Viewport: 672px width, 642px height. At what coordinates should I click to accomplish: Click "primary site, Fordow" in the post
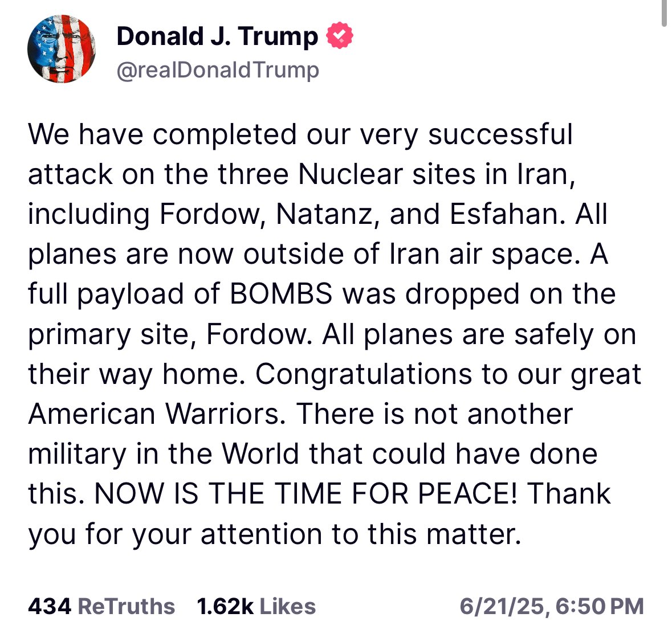click(x=170, y=334)
